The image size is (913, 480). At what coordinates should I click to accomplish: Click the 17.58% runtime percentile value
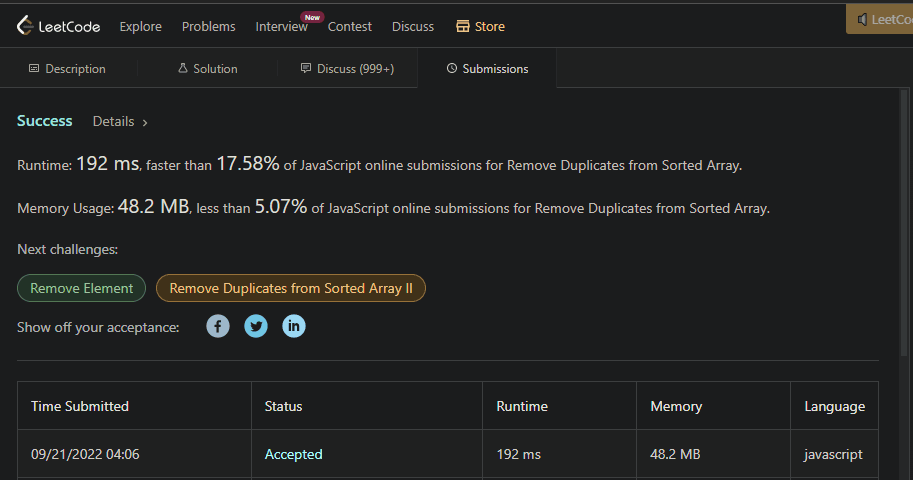pos(248,164)
